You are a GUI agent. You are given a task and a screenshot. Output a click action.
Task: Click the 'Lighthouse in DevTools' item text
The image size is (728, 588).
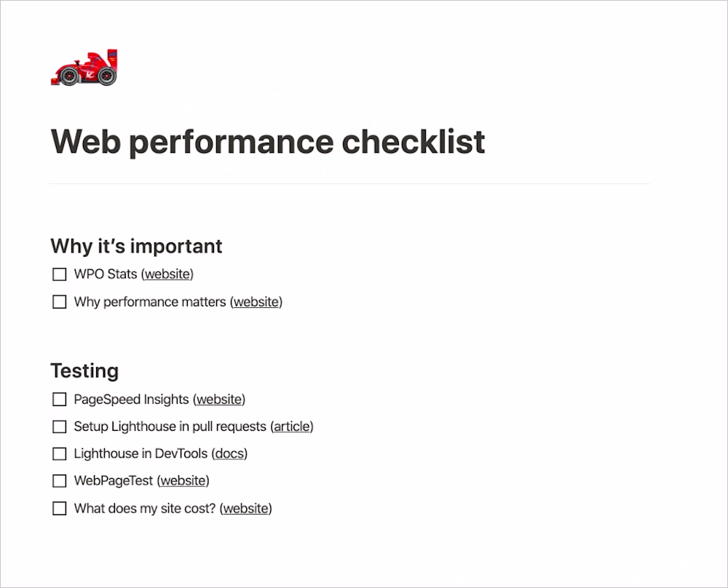(141, 454)
